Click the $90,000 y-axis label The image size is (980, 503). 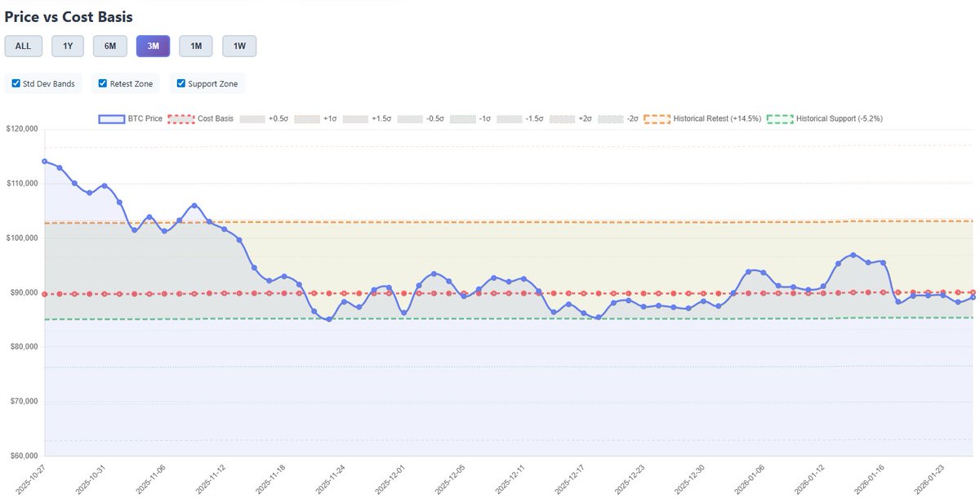[x=24, y=292]
